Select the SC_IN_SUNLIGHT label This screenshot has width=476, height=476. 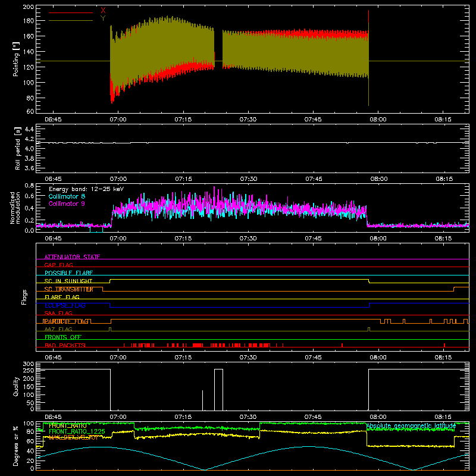[x=68, y=281]
